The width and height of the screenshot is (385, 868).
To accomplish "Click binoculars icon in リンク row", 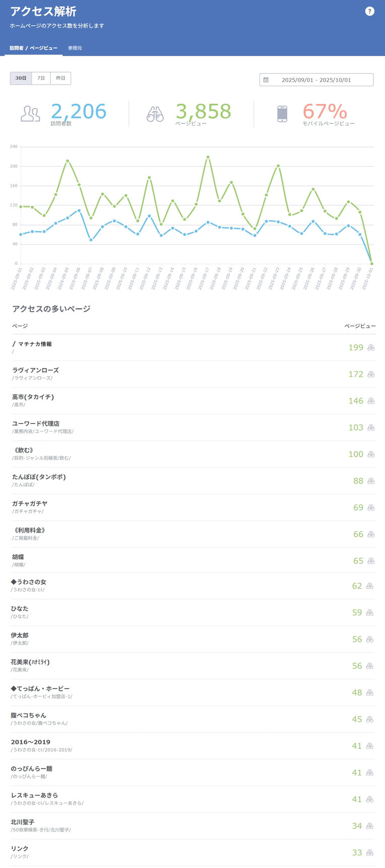I will pos(370,853).
